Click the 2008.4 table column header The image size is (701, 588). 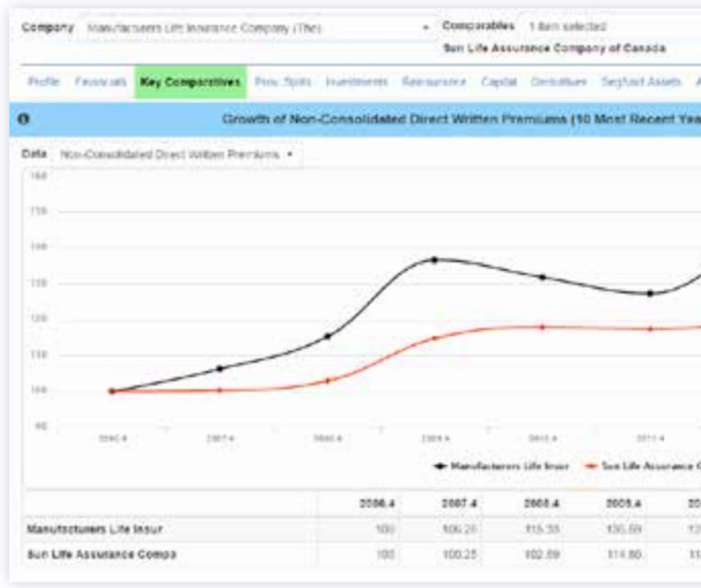[542, 504]
